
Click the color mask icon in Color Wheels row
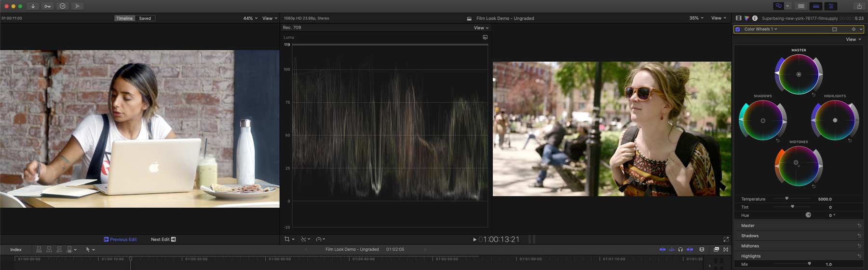pos(835,29)
